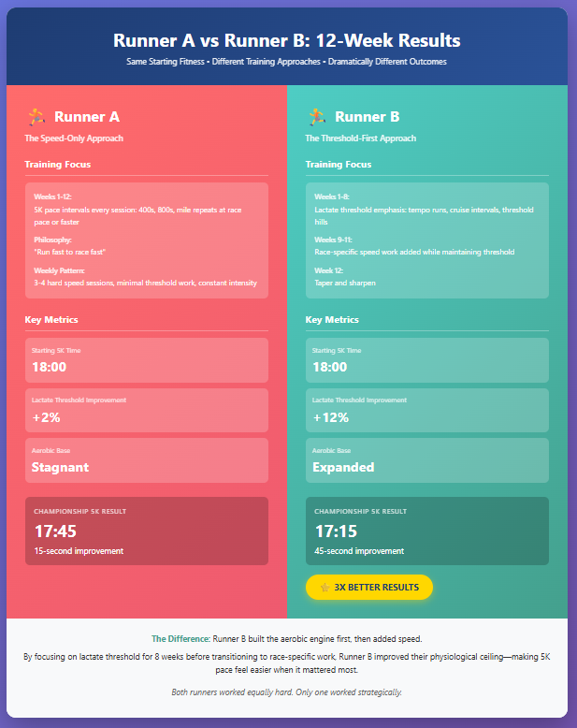Click the Runner B running figure icon
577x728 pixels.
316,117
